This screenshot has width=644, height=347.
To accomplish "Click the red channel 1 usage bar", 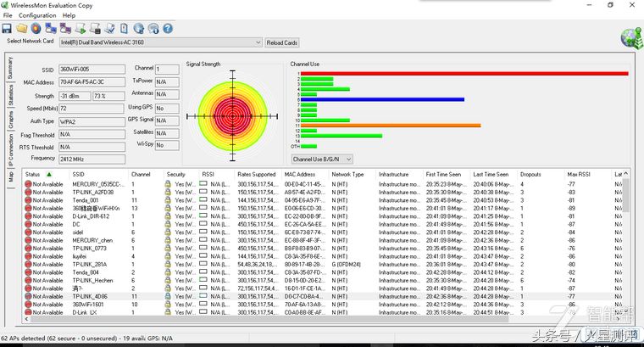I will [464, 74].
